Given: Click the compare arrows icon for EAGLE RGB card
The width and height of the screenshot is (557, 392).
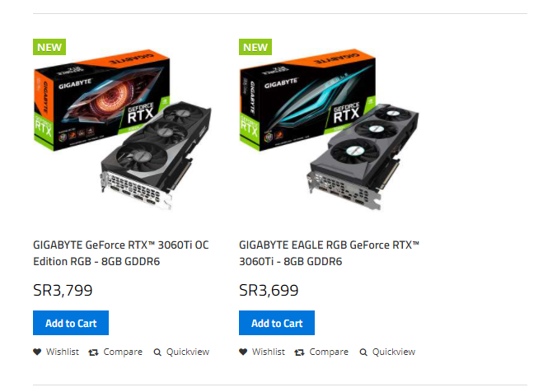Looking at the screenshot, I should click(299, 352).
